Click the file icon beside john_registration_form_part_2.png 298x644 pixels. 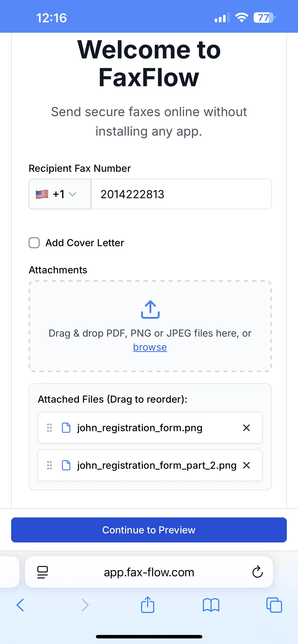click(x=66, y=465)
